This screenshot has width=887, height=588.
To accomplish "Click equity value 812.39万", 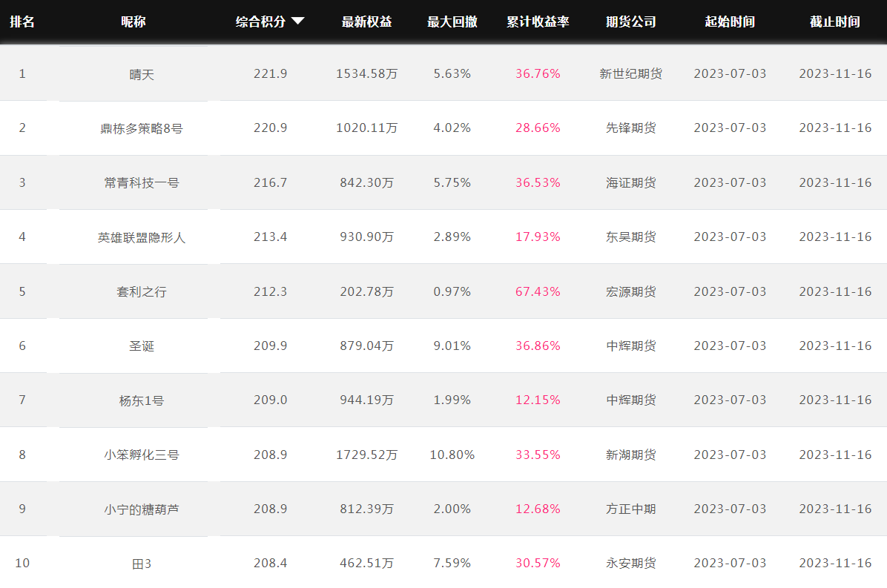I will click(366, 509).
